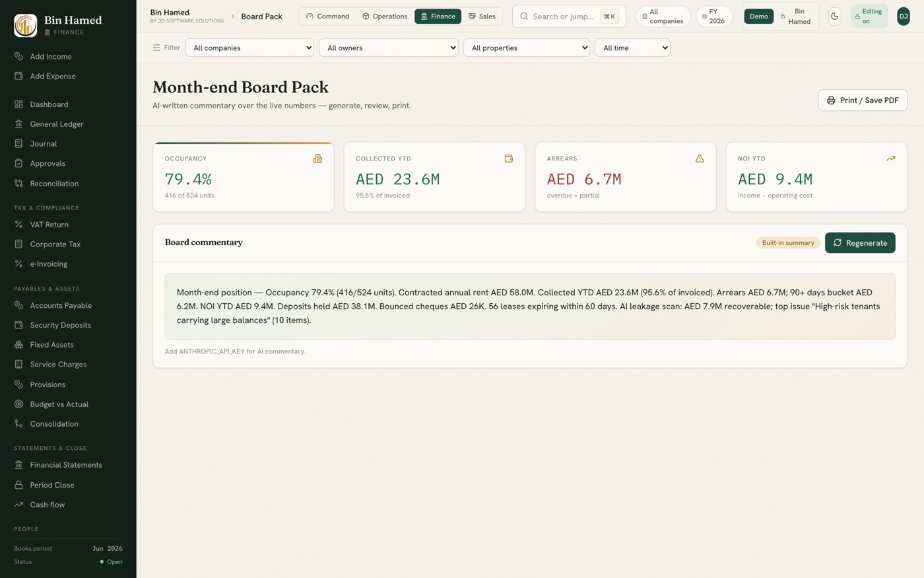Open the All companies filter dropdown

point(249,48)
